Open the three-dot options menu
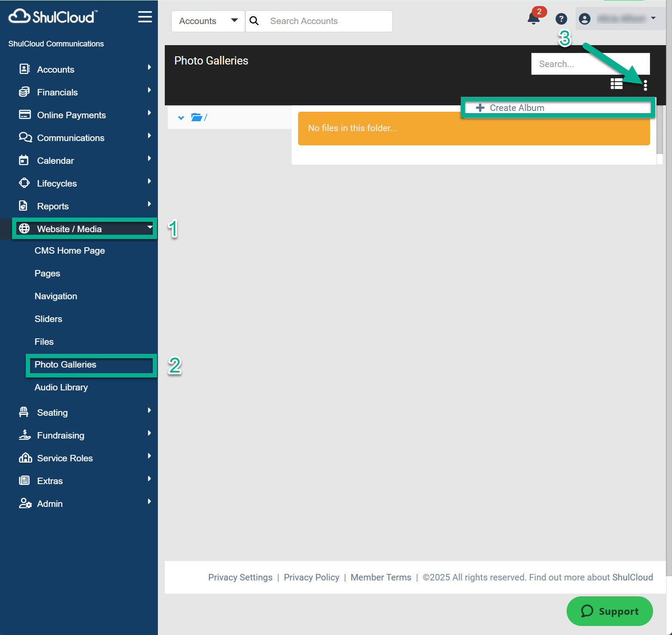The height and width of the screenshot is (635, 672). [x=645, y=85]
